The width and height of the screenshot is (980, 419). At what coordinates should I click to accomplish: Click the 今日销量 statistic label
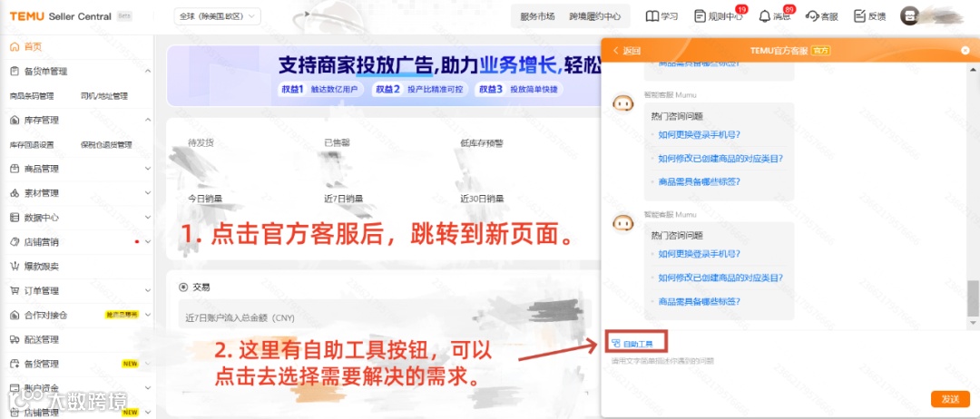pyautogui.click(x=206, y=199)
